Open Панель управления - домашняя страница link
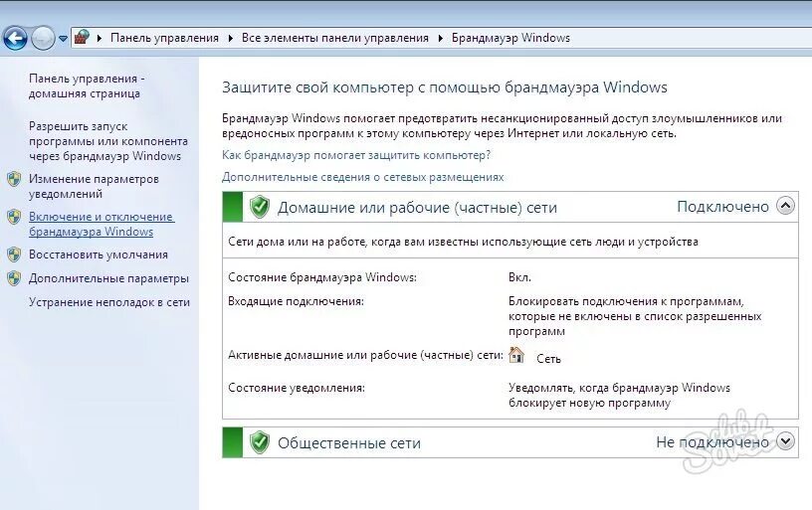This screenshot has width=812, height=510. [87, 85]
